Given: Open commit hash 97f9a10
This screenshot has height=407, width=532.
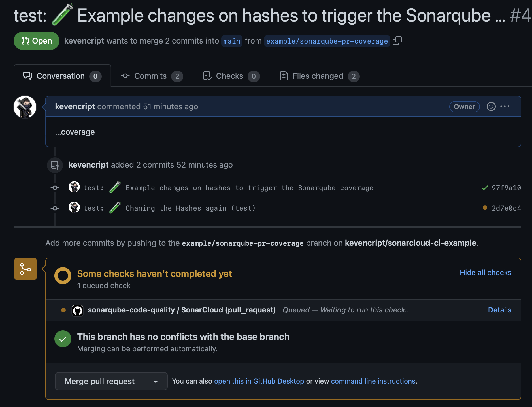Looking at the screenshot, I should tap(506, 188).
